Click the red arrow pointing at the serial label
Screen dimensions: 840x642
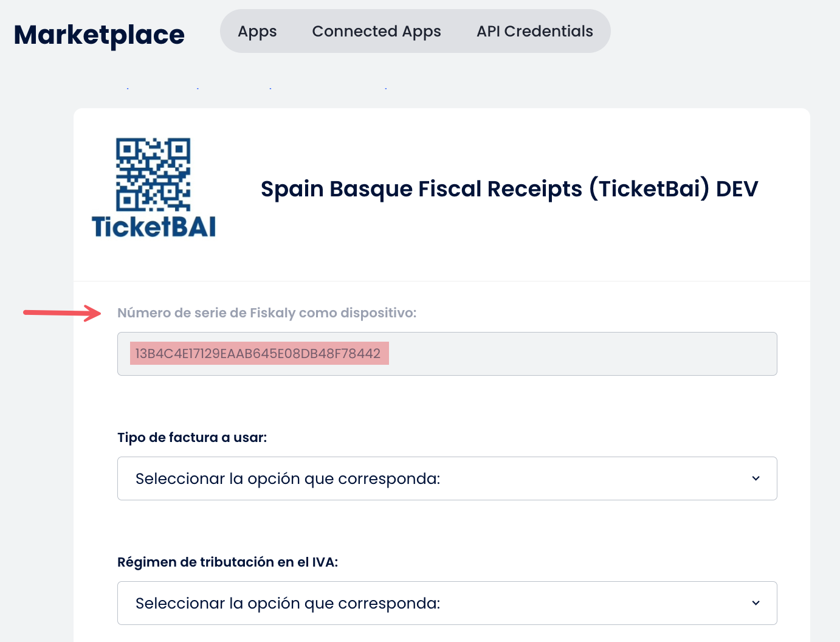pyautogui.click(x=62, y=312)
